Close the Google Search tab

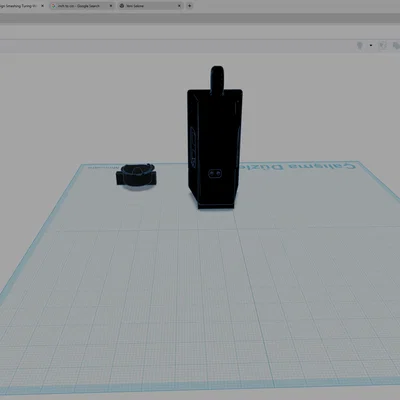point(111,6)
